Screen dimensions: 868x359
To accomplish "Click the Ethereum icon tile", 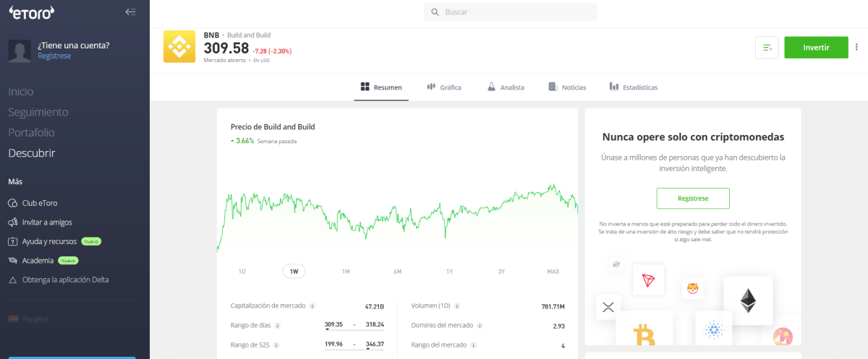I will pos(747,300).
